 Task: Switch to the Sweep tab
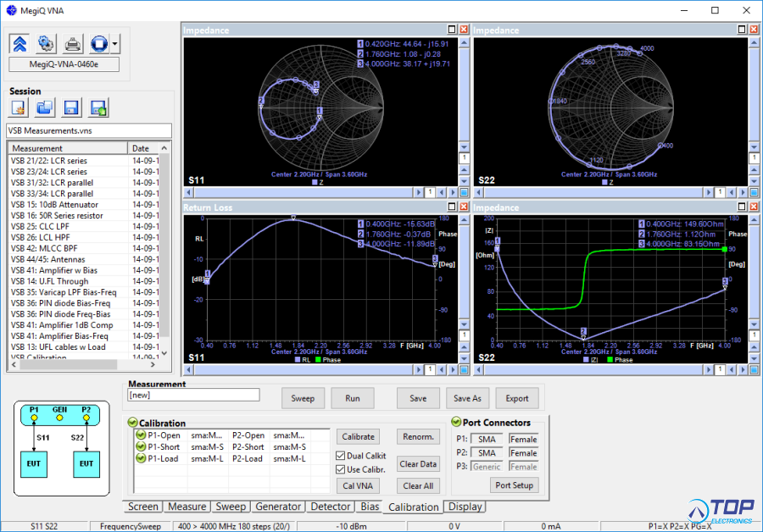point(231,507)
